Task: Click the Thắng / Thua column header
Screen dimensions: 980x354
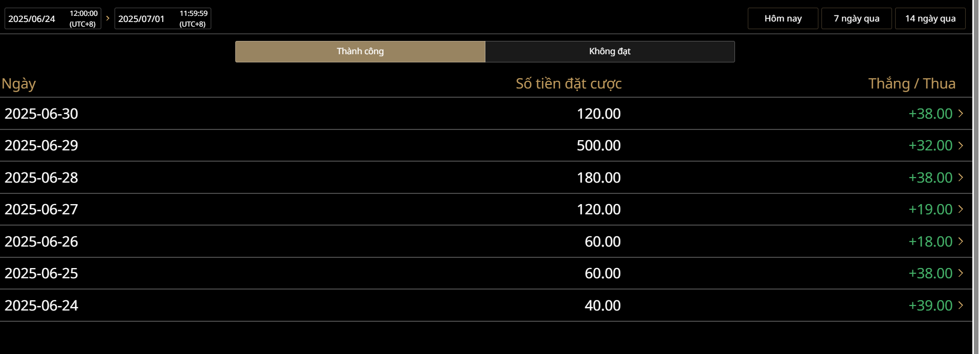Action: [911, 84]
